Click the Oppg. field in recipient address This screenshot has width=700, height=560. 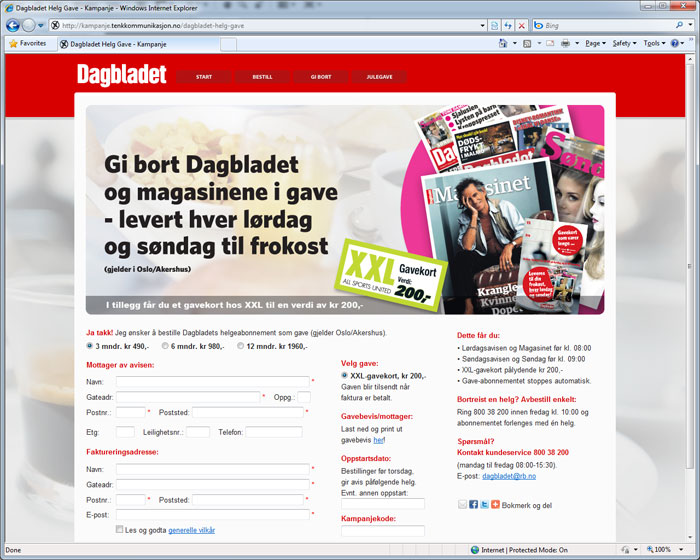[x=304, y=397]
